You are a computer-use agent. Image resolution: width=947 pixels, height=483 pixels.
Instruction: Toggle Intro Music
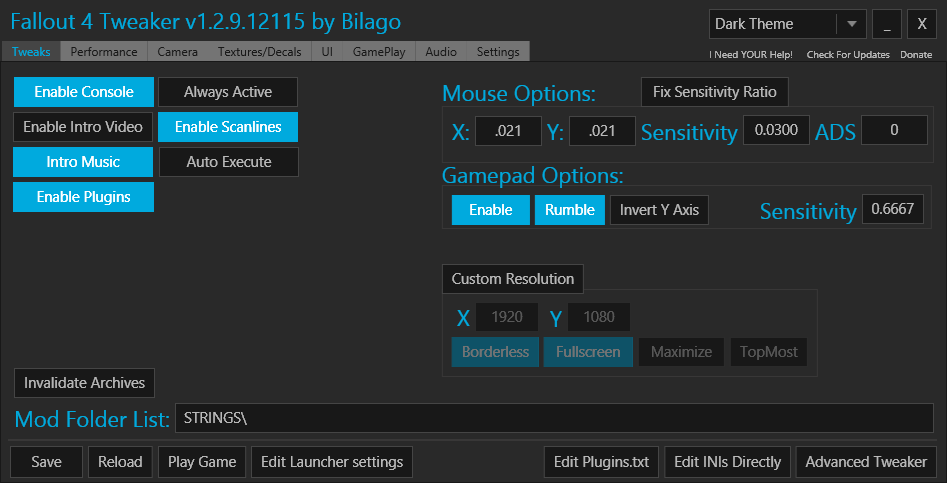click(83, 162)
